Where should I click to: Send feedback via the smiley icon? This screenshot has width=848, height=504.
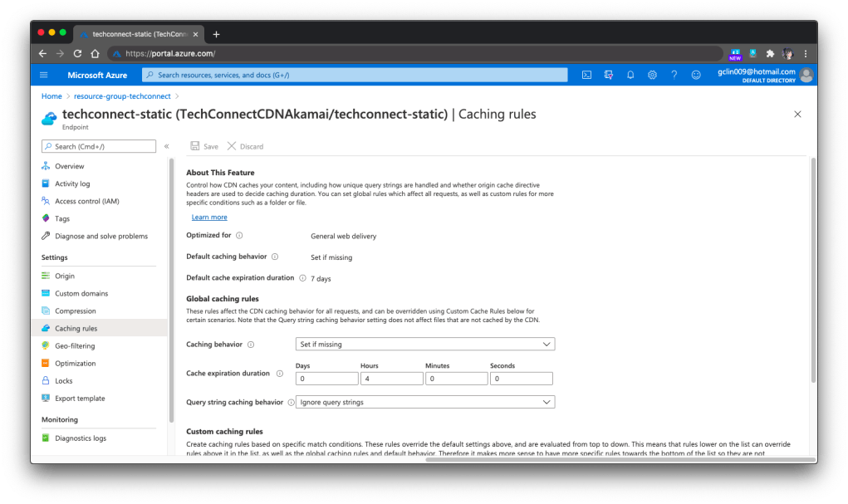696,75
